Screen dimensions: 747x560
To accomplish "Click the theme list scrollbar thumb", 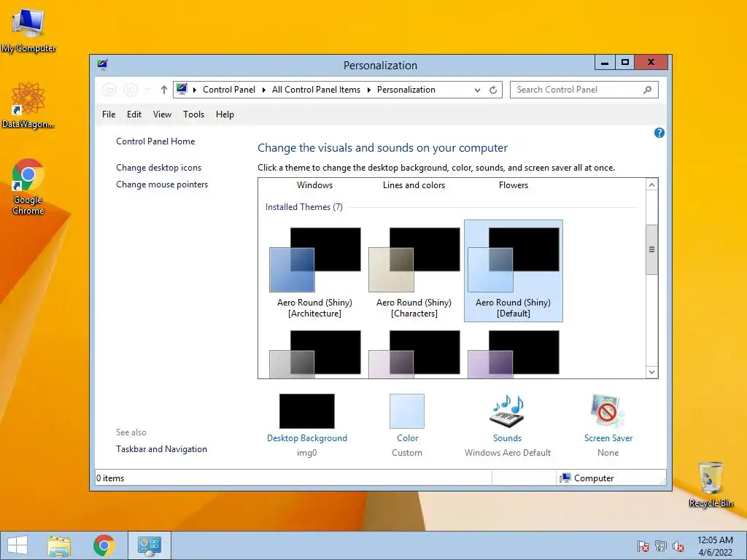I will point(651,249).
